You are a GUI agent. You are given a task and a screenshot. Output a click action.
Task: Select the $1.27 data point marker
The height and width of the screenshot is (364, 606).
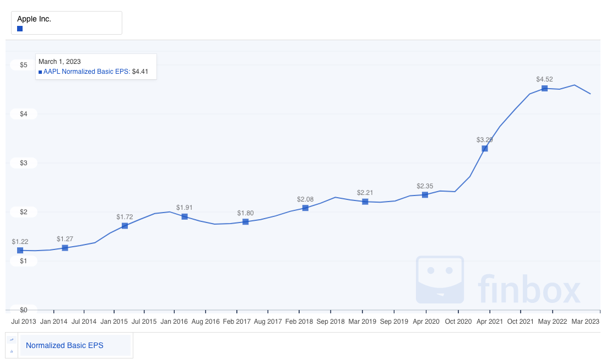65,248
